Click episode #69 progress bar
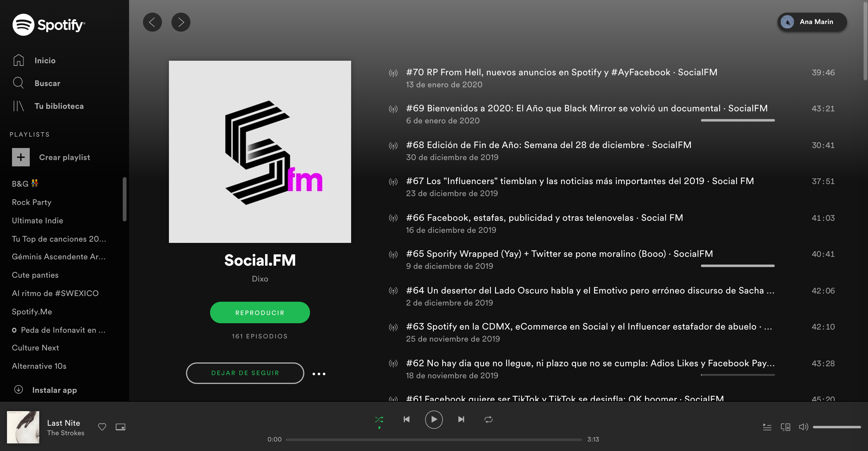This screenshot has width=868, height=451. click(x=738, y=120)
